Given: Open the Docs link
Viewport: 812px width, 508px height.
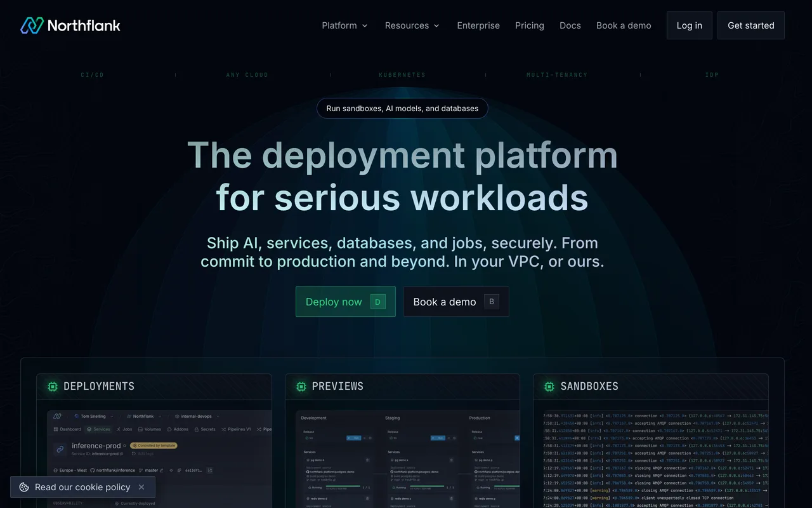Looking at the screenshot, I should 570,25.
